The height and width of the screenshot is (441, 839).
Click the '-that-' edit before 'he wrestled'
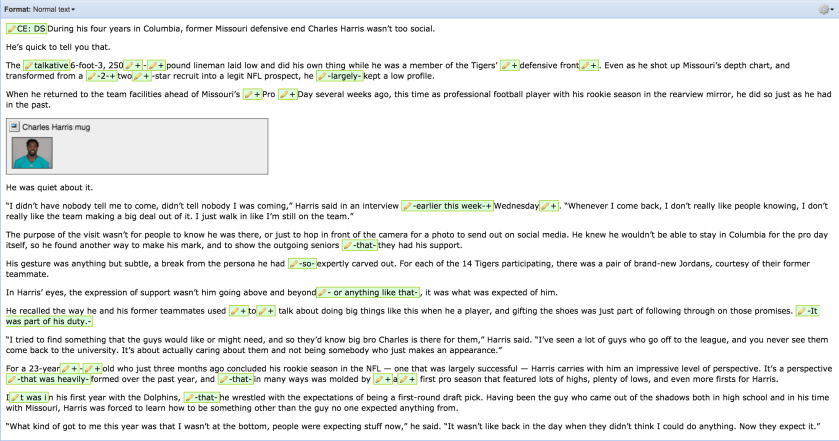coord(202,397)
